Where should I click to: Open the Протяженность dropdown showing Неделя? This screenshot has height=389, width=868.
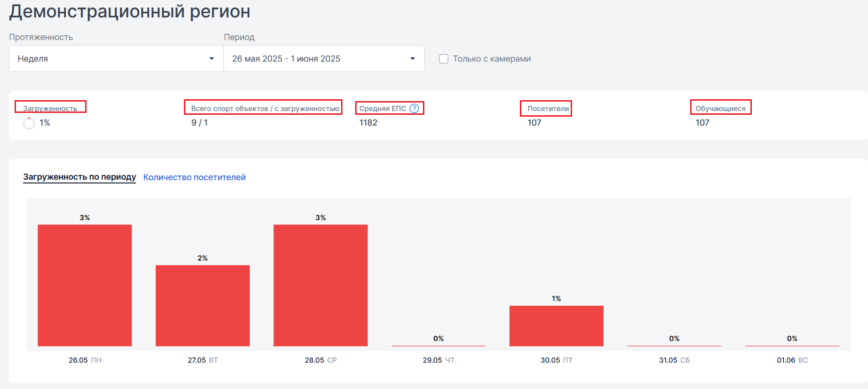coord(116,59)
